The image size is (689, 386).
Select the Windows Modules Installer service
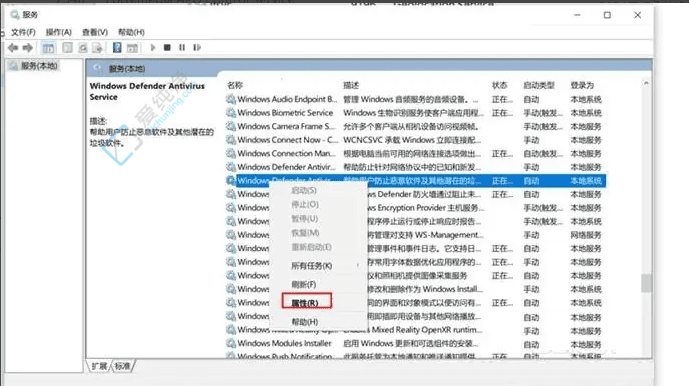tap(284, 343)
